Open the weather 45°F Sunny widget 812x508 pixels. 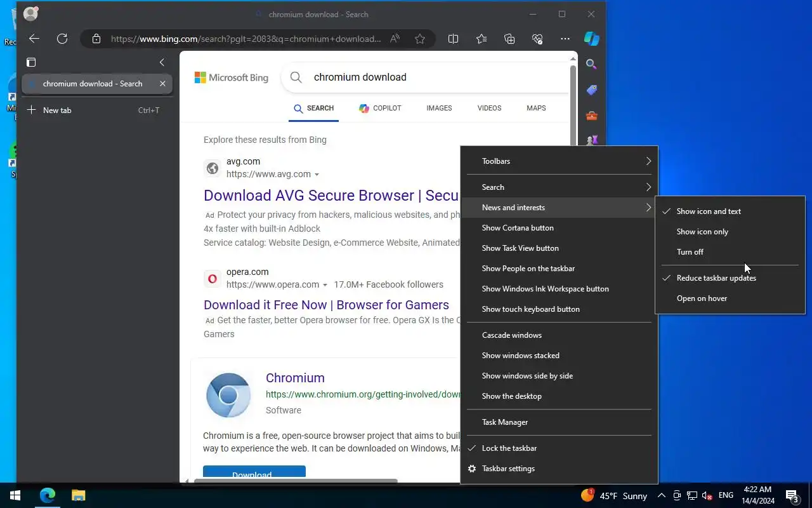coord(613,496)
